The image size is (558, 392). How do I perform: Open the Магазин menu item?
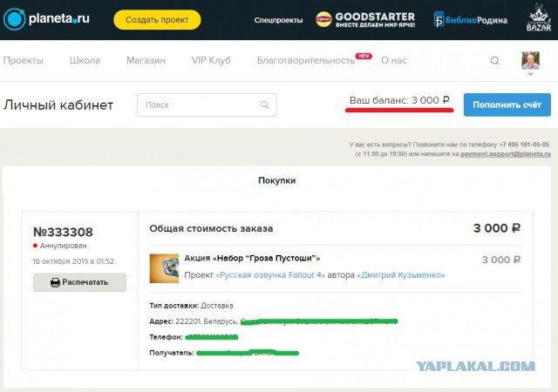(x=146, y=60)
